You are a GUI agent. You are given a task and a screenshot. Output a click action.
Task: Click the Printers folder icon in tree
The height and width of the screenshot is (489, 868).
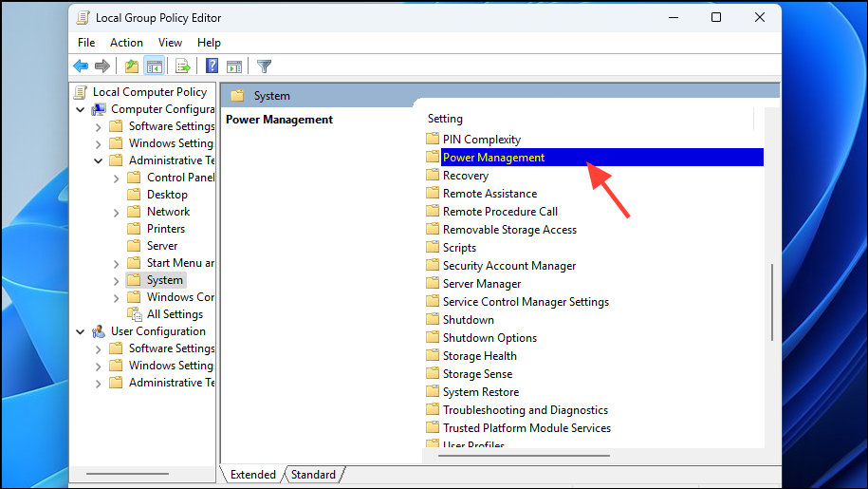pos(134,228)
